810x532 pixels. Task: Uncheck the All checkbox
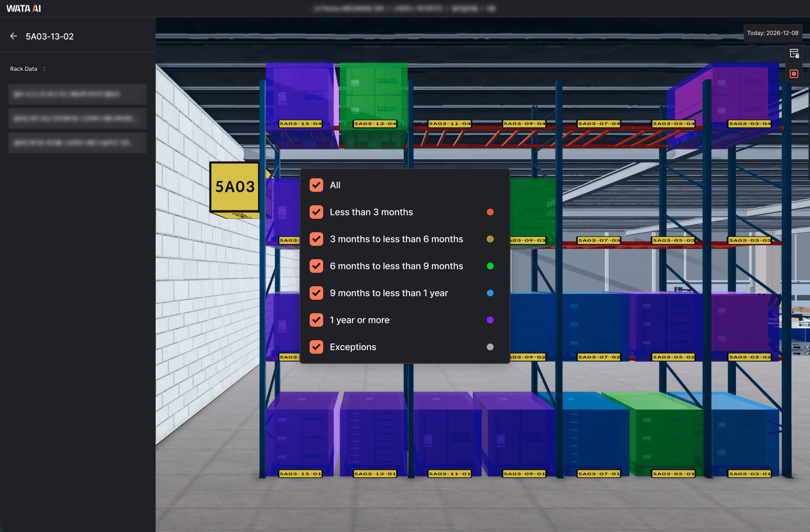click(316, 185)
